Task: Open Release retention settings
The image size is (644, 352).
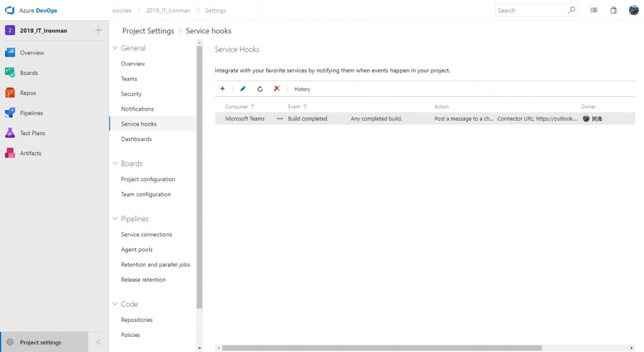Action: 143,280
